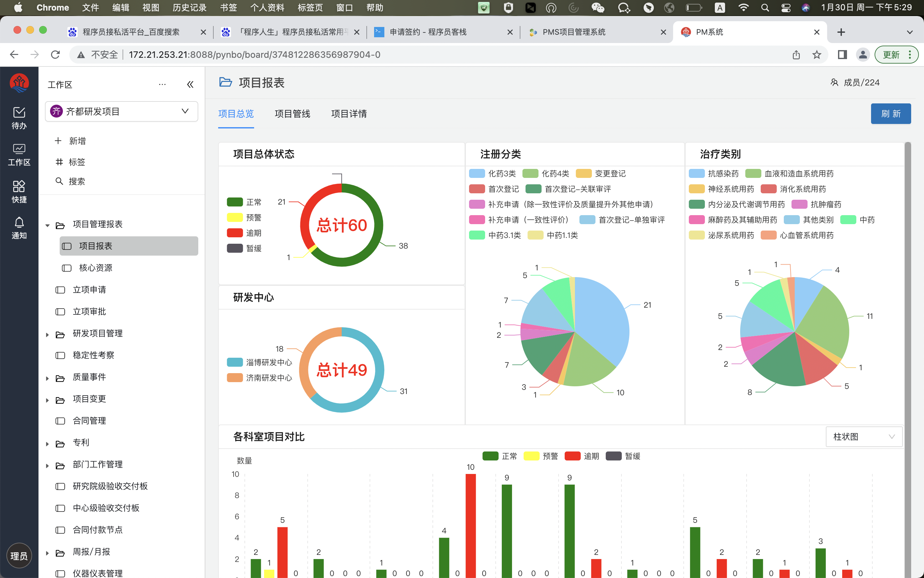Collapse the 项目管理报表 tree folder
The image size is (924, 578).
47,225
